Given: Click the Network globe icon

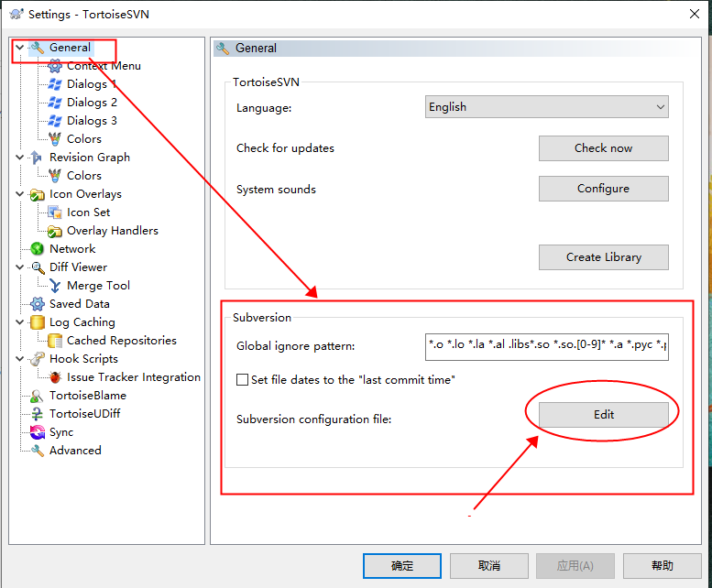Looking at the screenshot, I should coord(38,249).
